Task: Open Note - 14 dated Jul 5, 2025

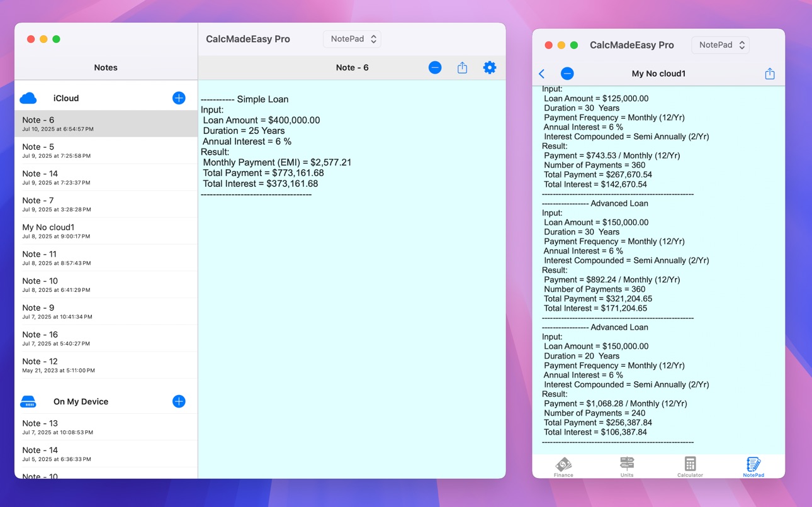Action: [x=106, y=454]
